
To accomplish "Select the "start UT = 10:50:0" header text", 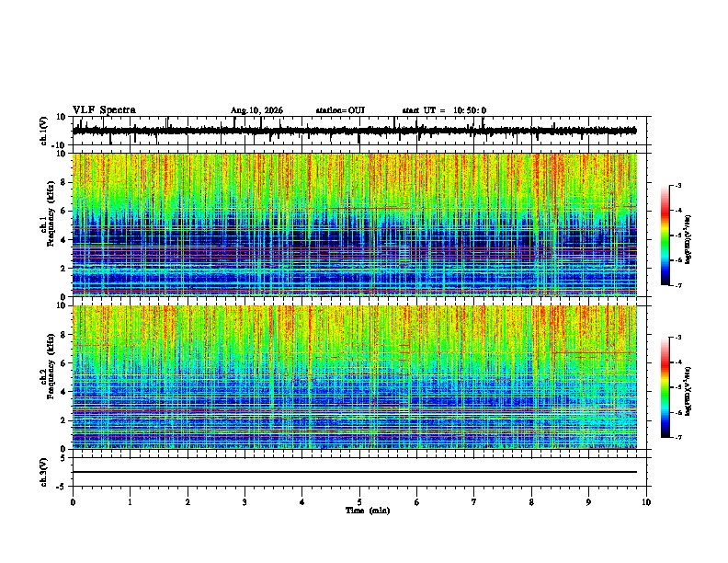I will (444, 110).
